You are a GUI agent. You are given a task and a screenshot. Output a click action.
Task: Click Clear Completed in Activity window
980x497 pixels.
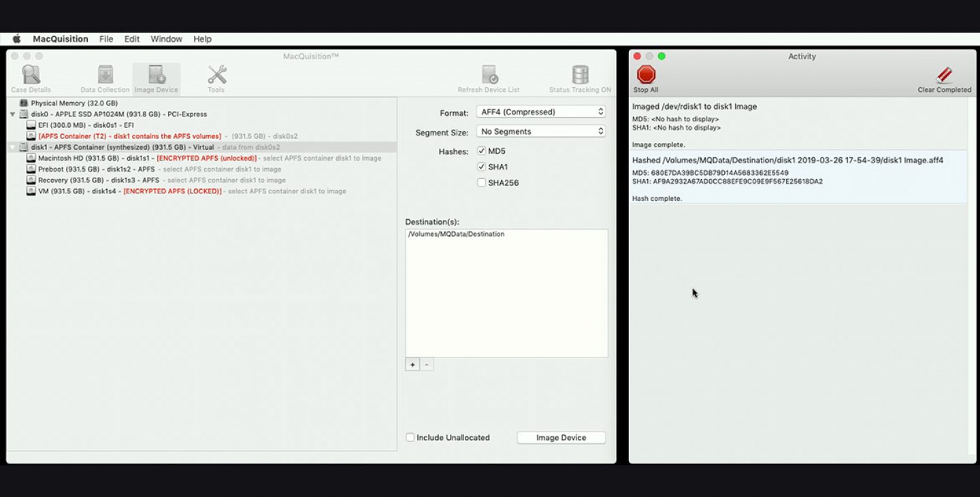coord(944,79)
